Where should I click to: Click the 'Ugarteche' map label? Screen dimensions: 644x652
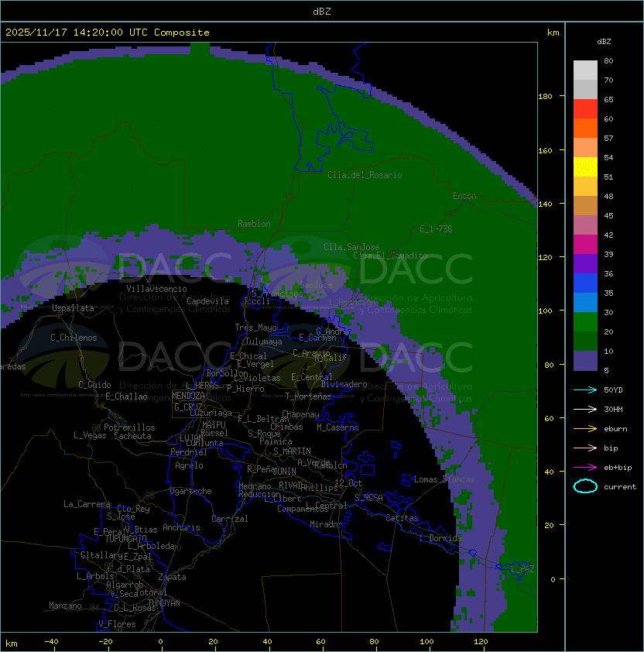(x=191, y=491)
